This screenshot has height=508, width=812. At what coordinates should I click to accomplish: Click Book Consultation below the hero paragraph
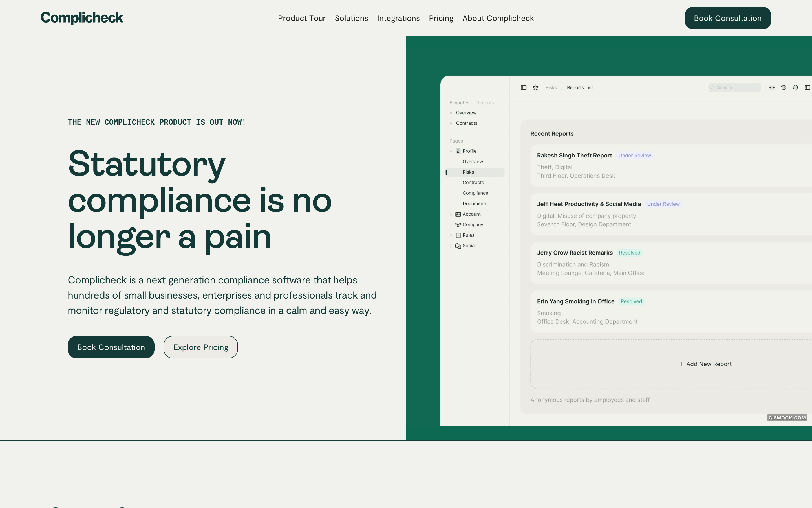coord(111,347)
